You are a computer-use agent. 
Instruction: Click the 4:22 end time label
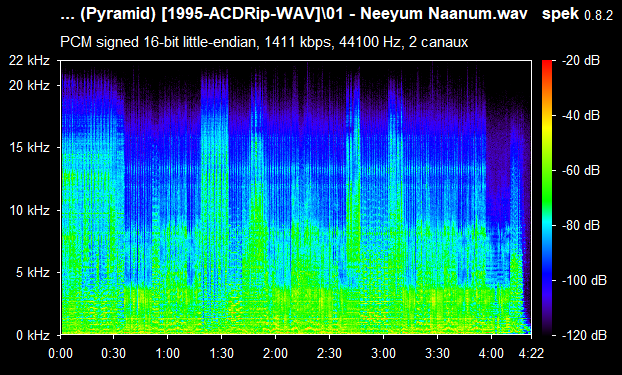click(531, 353)
